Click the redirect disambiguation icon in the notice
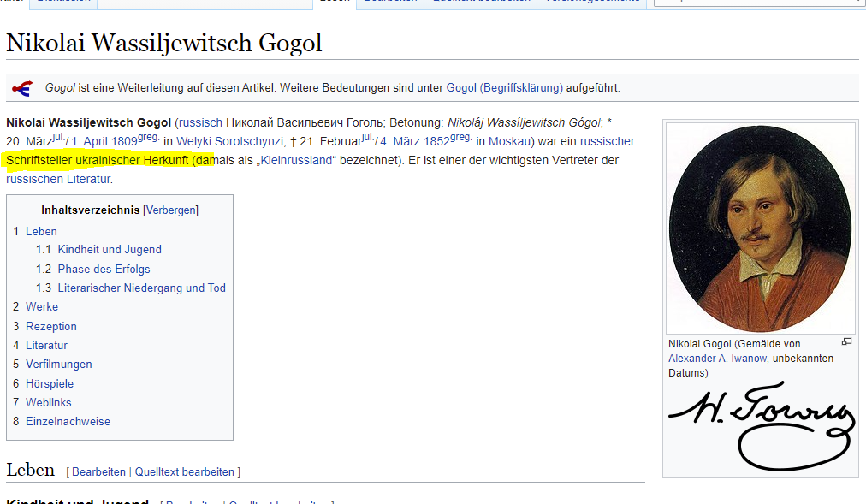 click(x=22, y=87)
